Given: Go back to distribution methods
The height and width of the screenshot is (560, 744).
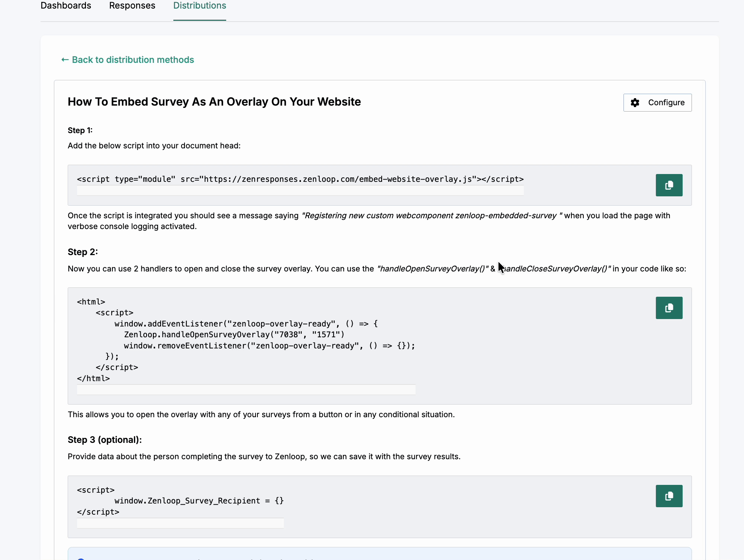Looking at the screenshot, I should click(x=133, y=60).
